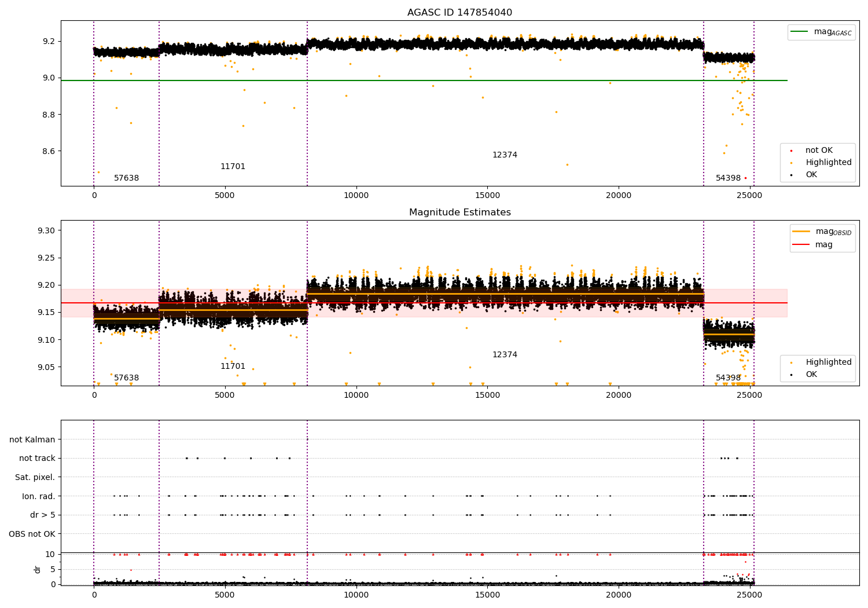This screenshot has height=608, width=868.
Task: Click Highlighted legend entry in the middle plot
Action: pyautogui.click(x=821, y=362)
